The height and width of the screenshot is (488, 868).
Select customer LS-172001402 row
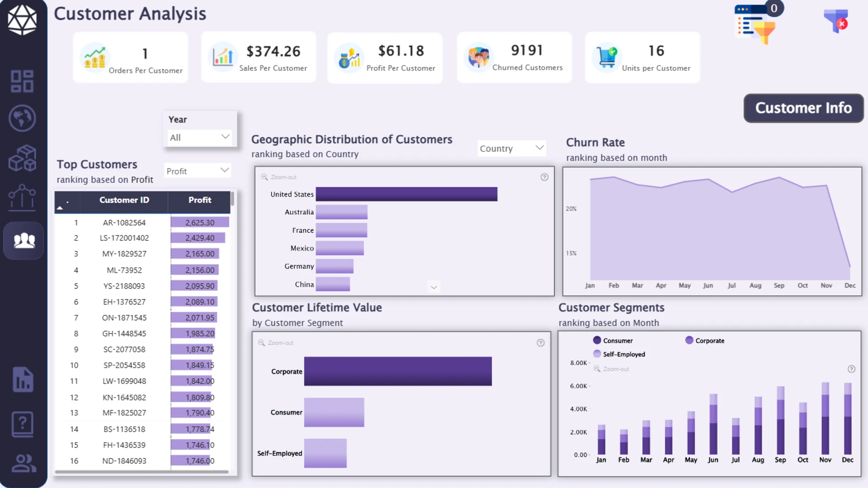pyautogui.click(x=142, y=238)
